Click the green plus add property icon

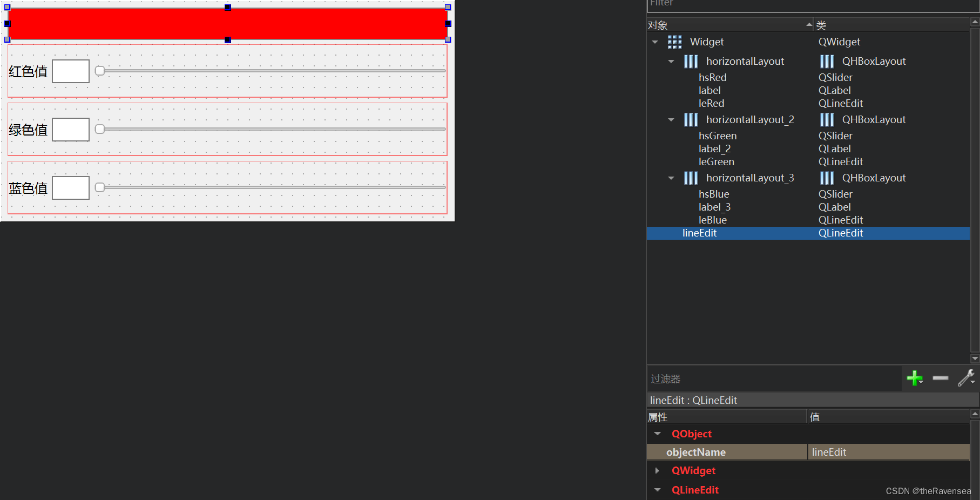915,379
